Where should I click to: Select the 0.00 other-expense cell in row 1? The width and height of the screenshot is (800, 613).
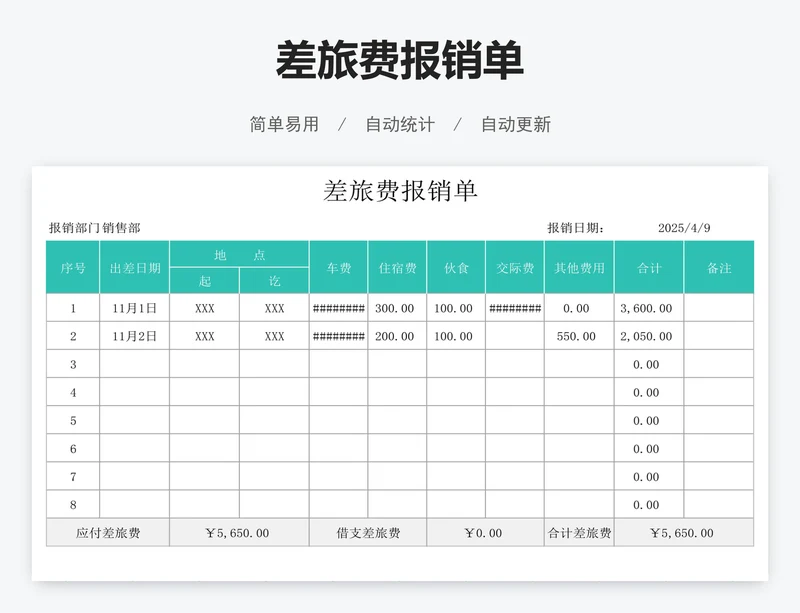click(579, 308)
